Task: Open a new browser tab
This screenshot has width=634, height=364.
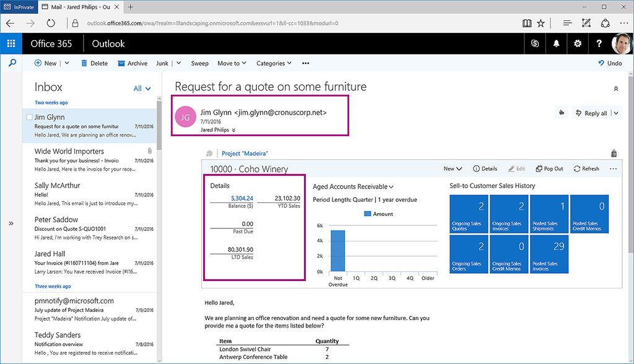Action: pos(130,7)
